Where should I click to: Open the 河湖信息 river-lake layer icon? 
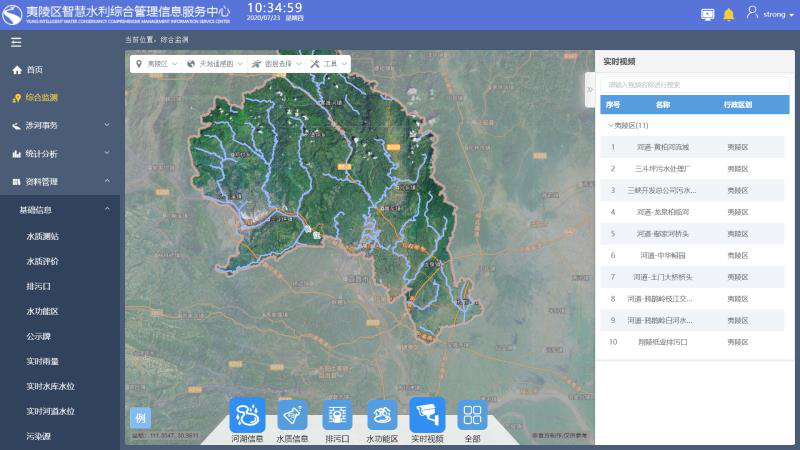tap(247, 415)
